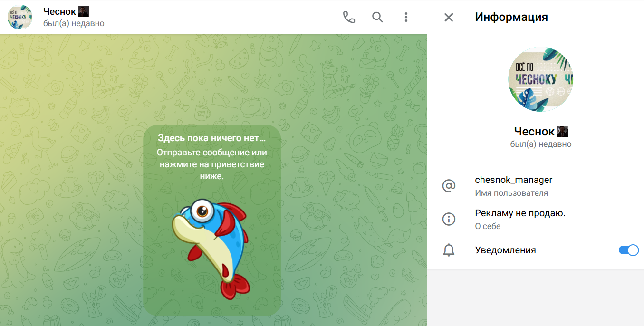Click the info circle icon near О себе
The height and width of the screenshot is (326, 644).
(449, 219)
